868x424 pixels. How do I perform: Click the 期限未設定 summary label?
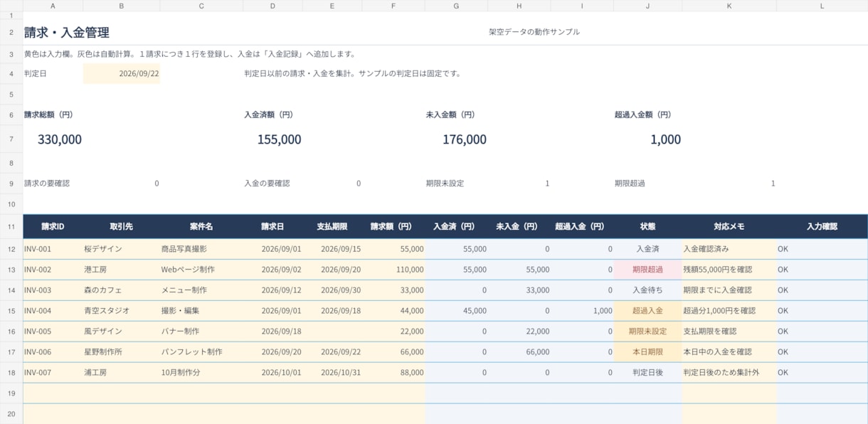pos(445,184)
